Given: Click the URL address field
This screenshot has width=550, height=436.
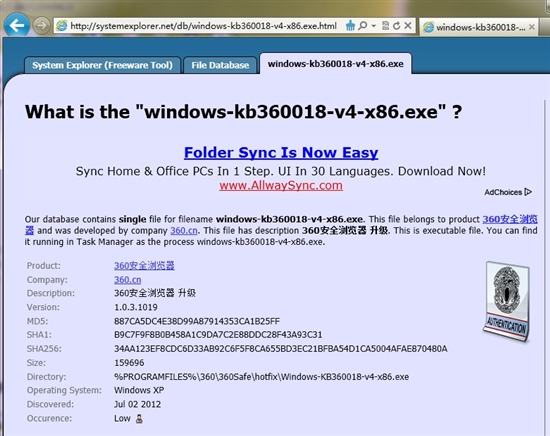Looking at the screenshot, I should tap(203, 26).
